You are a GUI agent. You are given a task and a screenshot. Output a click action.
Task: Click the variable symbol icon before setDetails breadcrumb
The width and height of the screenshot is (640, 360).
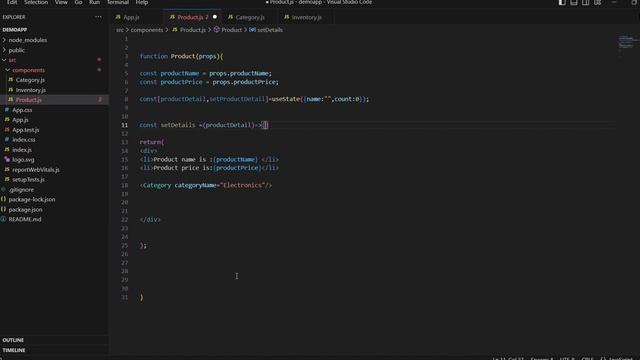tap(252, 30)
